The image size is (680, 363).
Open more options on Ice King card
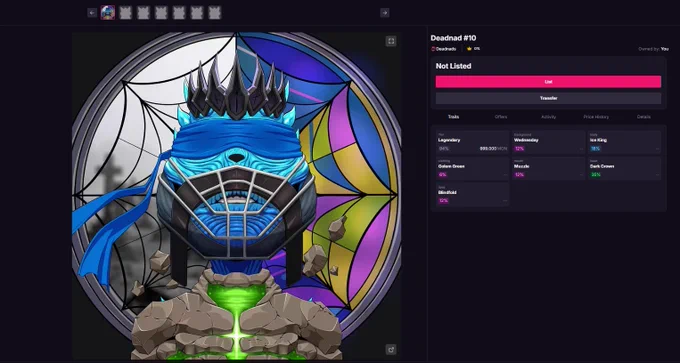[x=657, y=149]
